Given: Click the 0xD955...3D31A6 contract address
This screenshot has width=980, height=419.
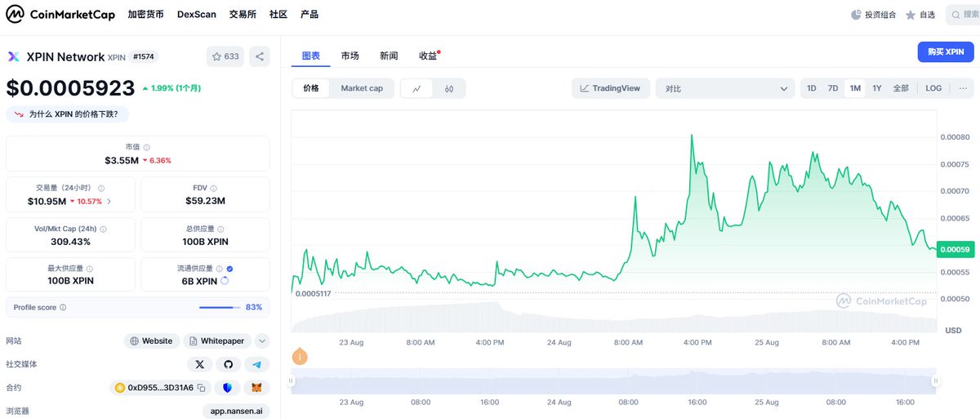Looking at the screenshot, I should 160,388.
